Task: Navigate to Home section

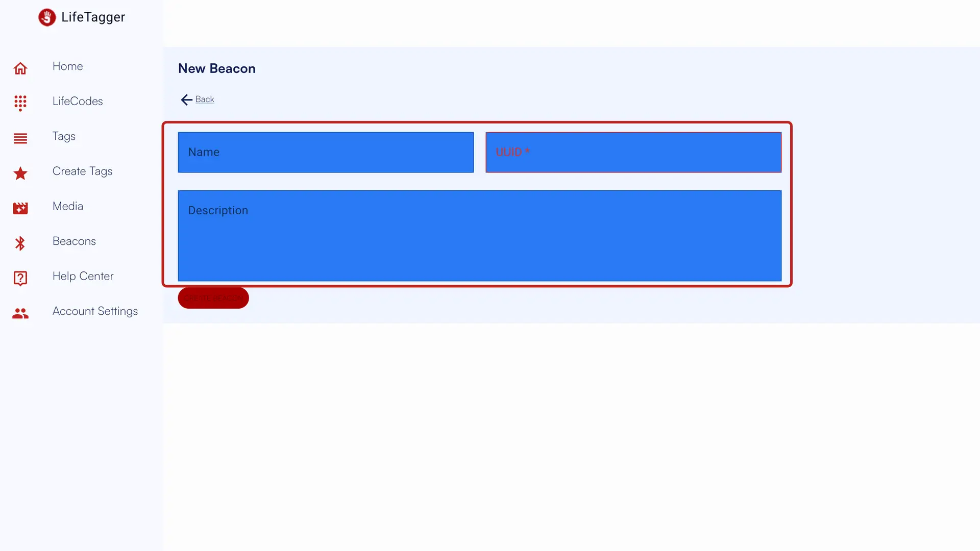Action: point(67,66)
